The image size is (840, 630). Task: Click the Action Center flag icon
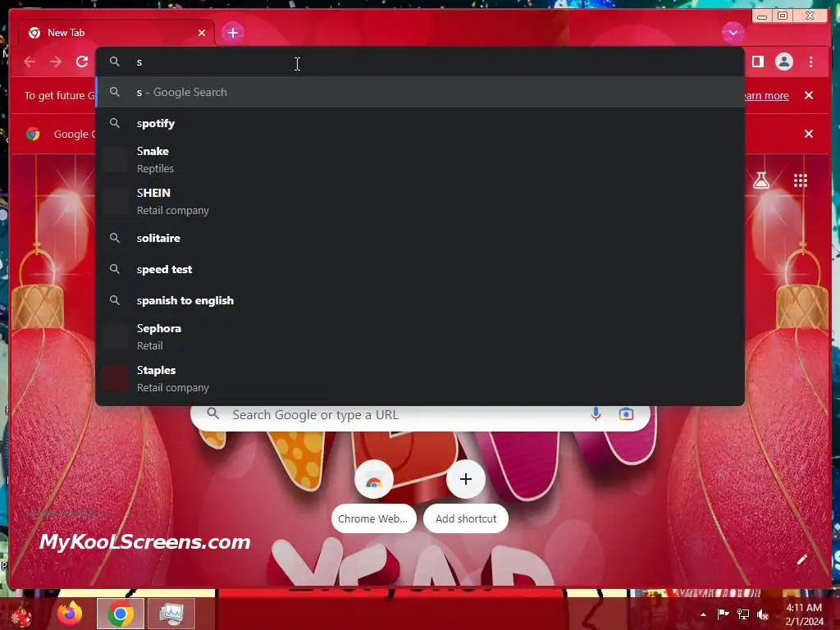[723, 614]
